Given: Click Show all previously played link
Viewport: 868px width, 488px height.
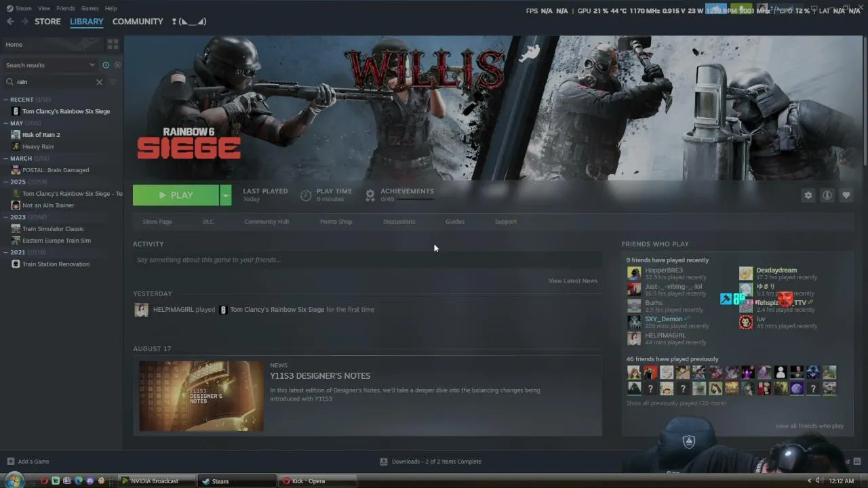Looking at the screenshot, I should coord(676,403).
